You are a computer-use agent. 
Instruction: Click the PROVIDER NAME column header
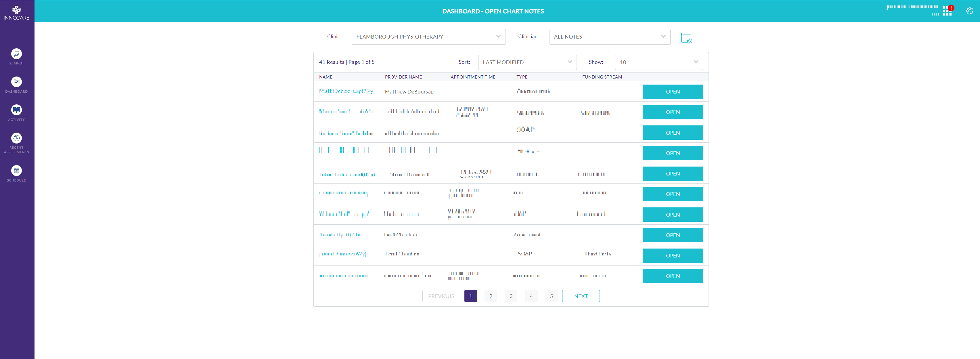click(403, 77)
